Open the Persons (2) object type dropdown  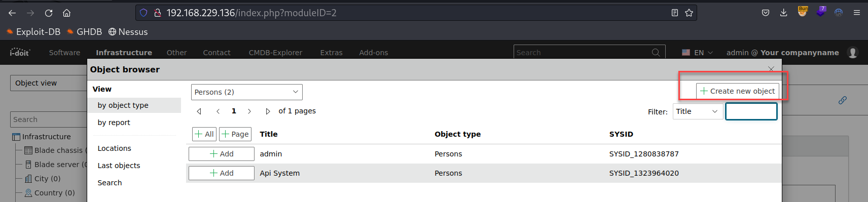(247, 92)
